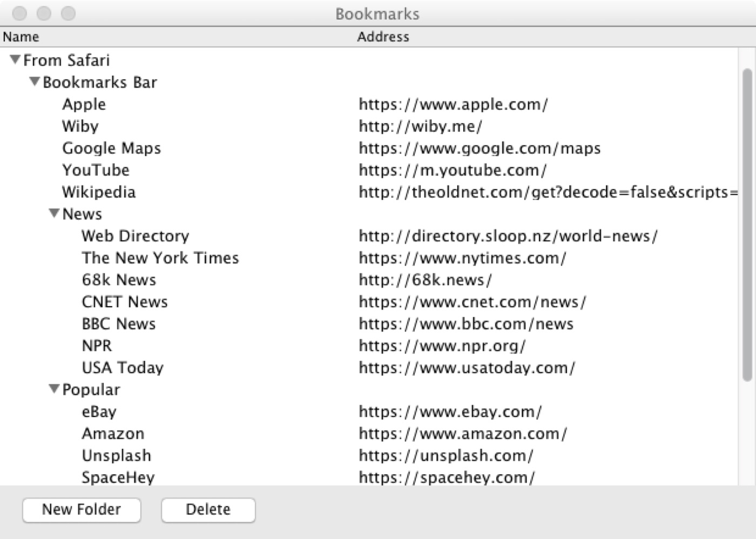Screen dimensions: 756x539
Task: Click the vertical scrollbar thumb
Action: [747, 225]
